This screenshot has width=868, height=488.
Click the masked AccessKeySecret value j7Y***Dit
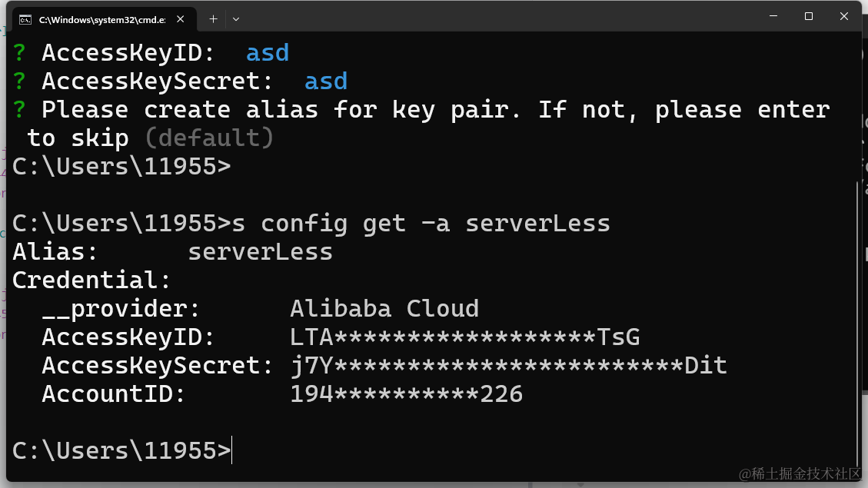point(508,365)
